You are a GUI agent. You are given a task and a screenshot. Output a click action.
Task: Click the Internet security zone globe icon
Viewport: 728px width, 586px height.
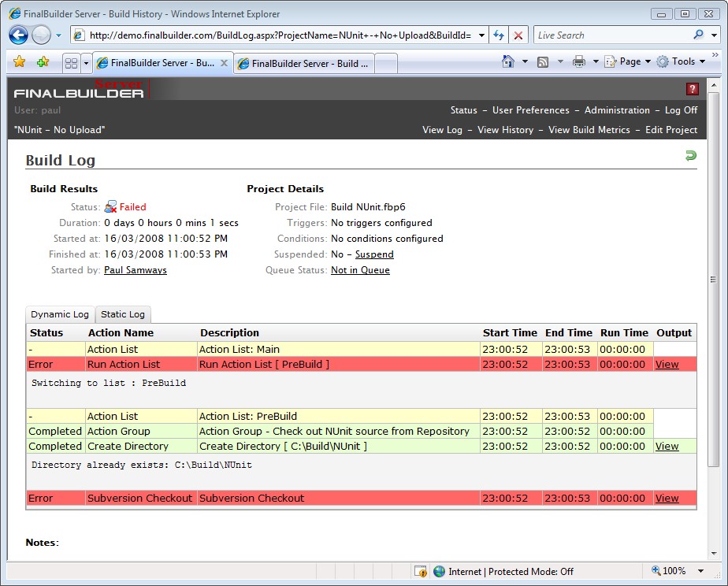(439, 571)
